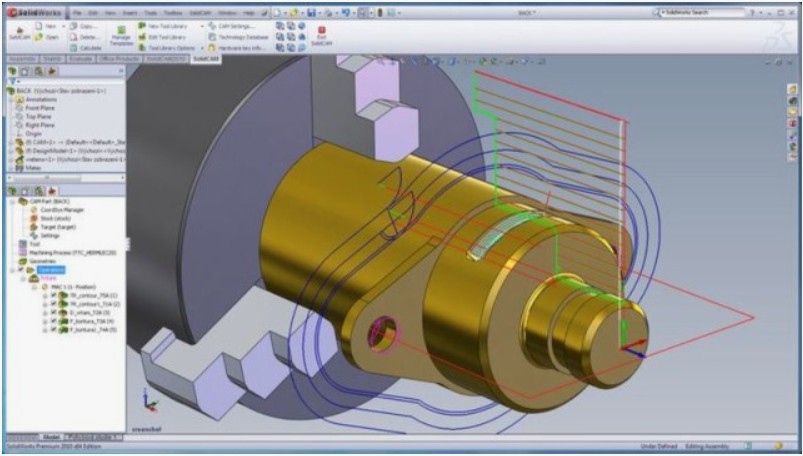Click the Delete button in ribbon
This screenshot has height=456, width=803.
(x=86, y=35)
